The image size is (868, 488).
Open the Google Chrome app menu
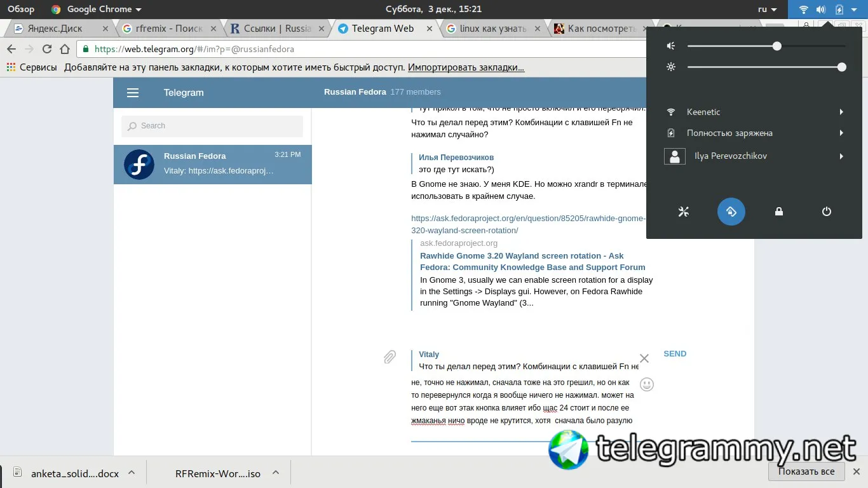97,10
